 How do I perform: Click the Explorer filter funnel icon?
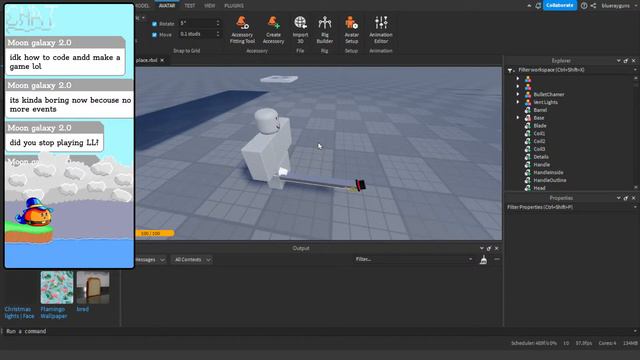pos(510,70)
